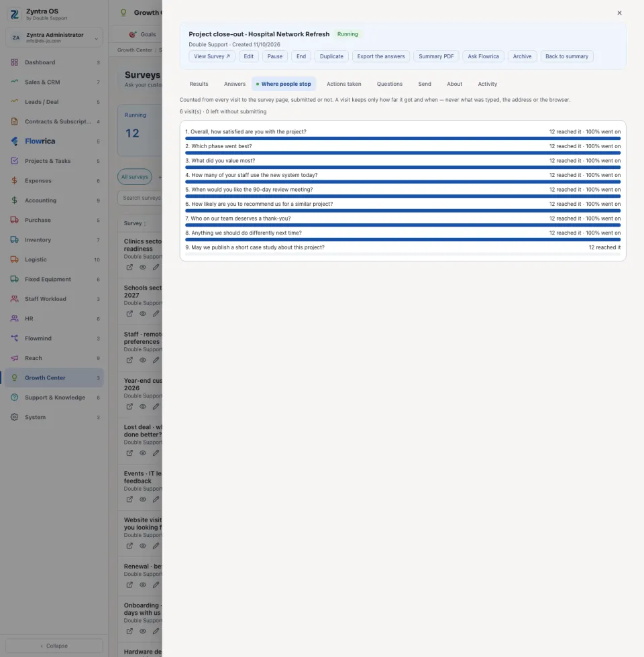Image resolution: width=644 pixels, height=657 pixels.
Task: Click the Logistic truck icon
Action: tap(14, 259)
